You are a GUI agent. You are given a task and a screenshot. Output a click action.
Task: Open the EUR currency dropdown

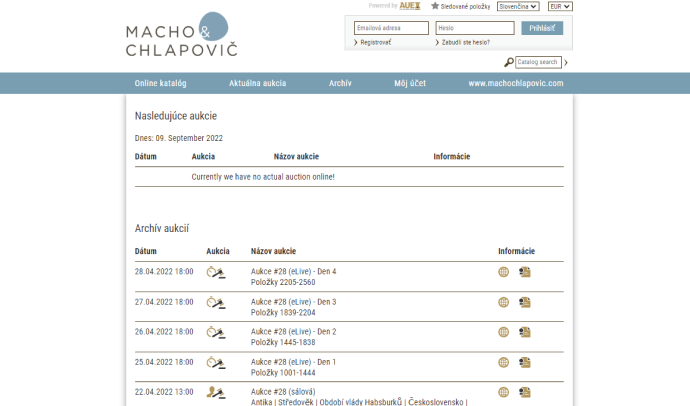[x=560, y=6]
